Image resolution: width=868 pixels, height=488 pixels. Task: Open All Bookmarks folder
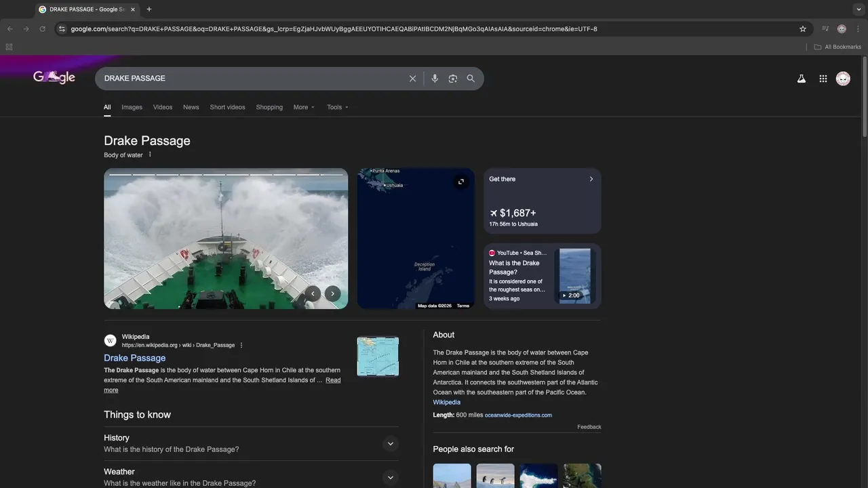tap(837, 47)
